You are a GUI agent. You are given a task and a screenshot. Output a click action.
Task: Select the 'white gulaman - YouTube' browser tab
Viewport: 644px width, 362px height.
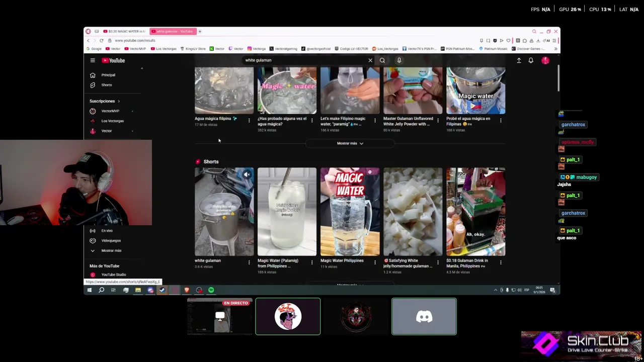point(172,31)
